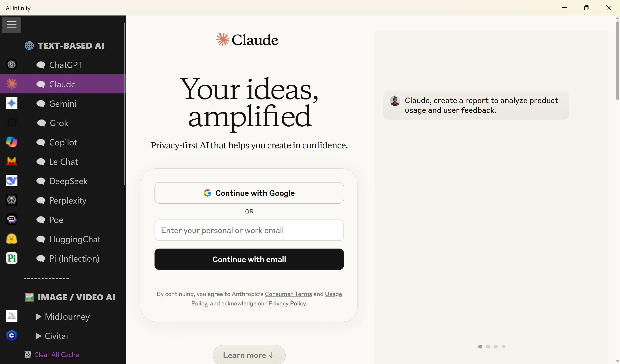
Task: Click the Copilot colorful logo icon
Action: tap(12, 142)
